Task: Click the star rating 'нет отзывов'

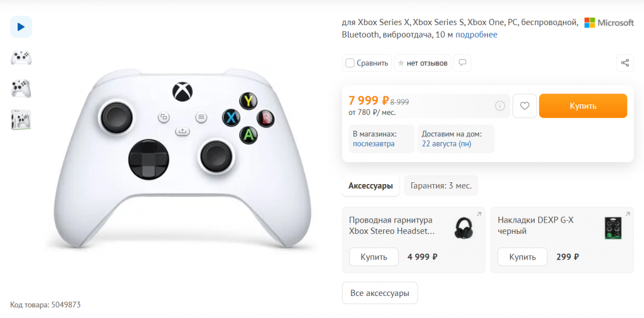Action: [423, 63]
